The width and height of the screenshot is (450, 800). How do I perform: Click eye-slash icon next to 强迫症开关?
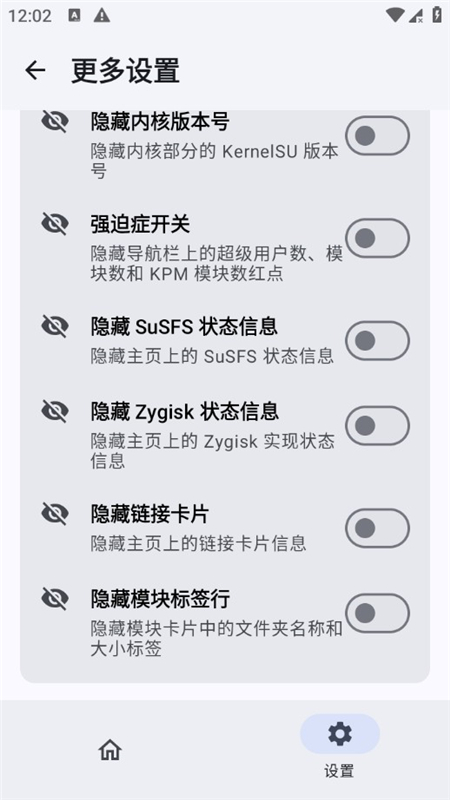[x=55, y=223]
